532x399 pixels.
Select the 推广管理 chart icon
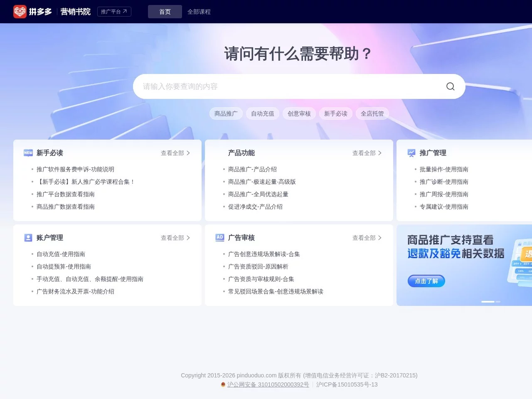[411, 153]
